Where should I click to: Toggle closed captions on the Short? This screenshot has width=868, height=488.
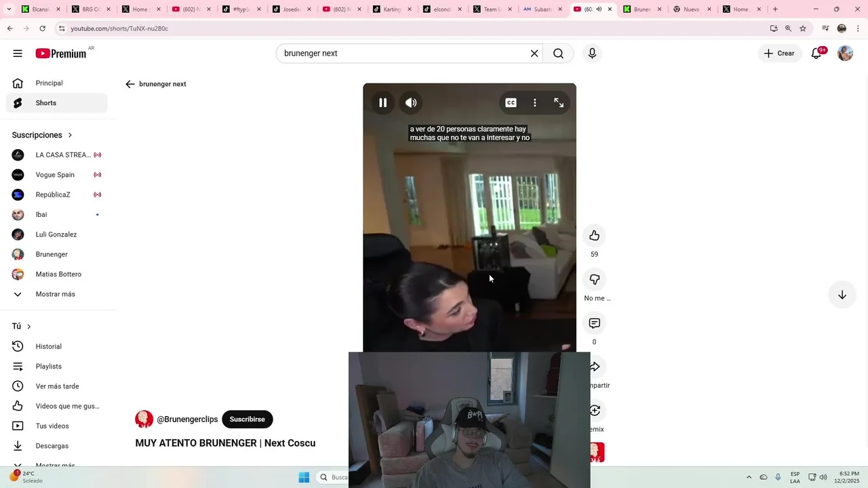(x=511, y=102)
